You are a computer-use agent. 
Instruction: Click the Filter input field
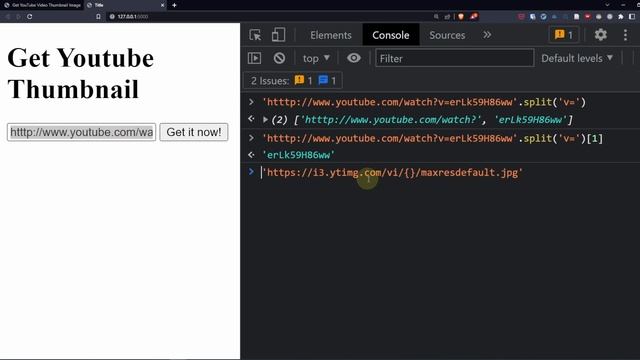(x=454, y=58)
